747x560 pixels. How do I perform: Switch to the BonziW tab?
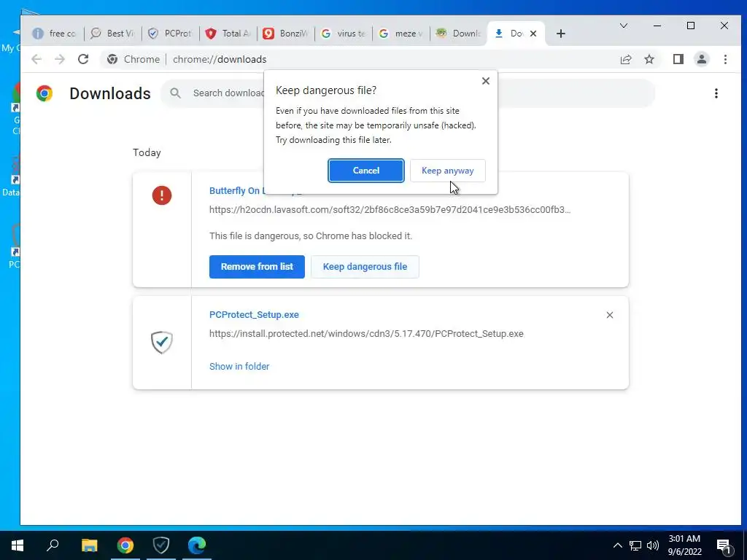(286, 34)
